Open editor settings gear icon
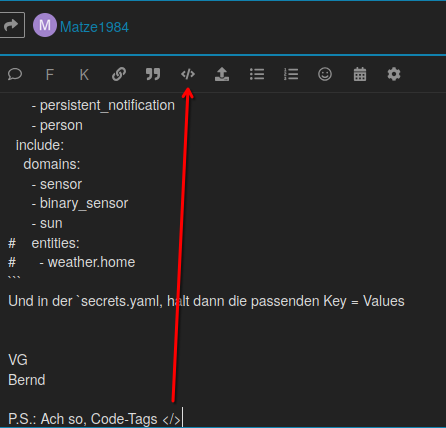446x428 pixels. (x=394, y=74)
